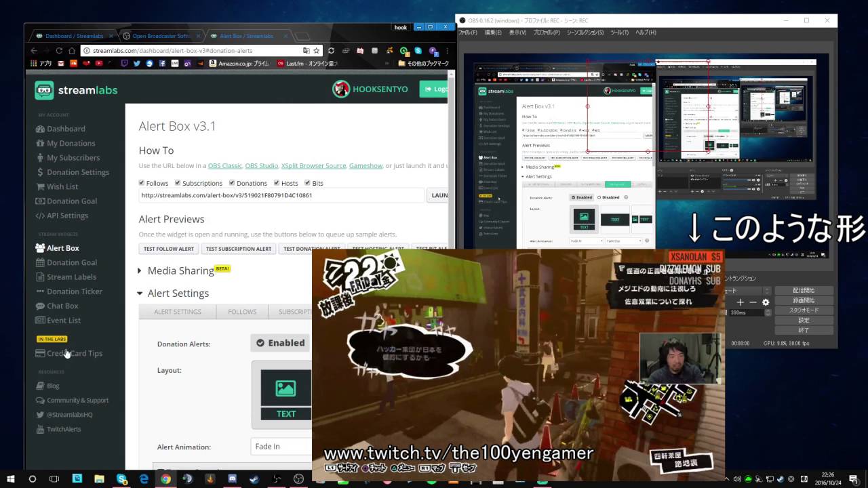The image size is (868, 488).
Task: Open OBS ファイル(F) menu
Action: (468, 33)
